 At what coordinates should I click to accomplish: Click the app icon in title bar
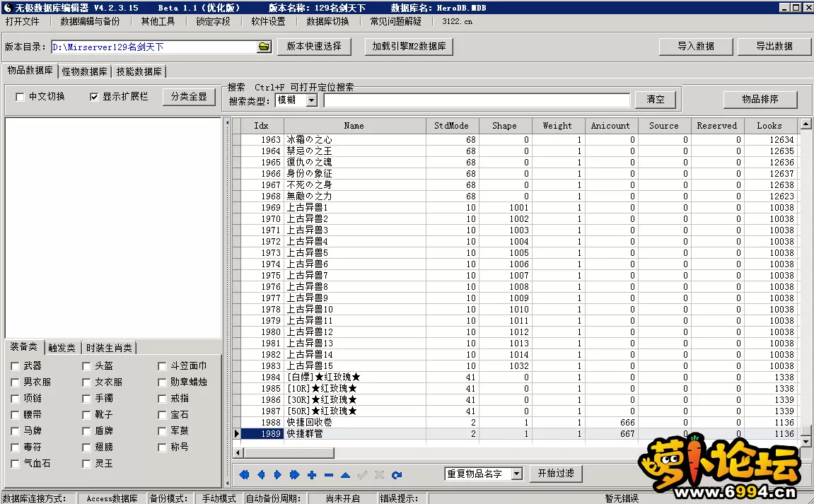click(x=7, y=7)
